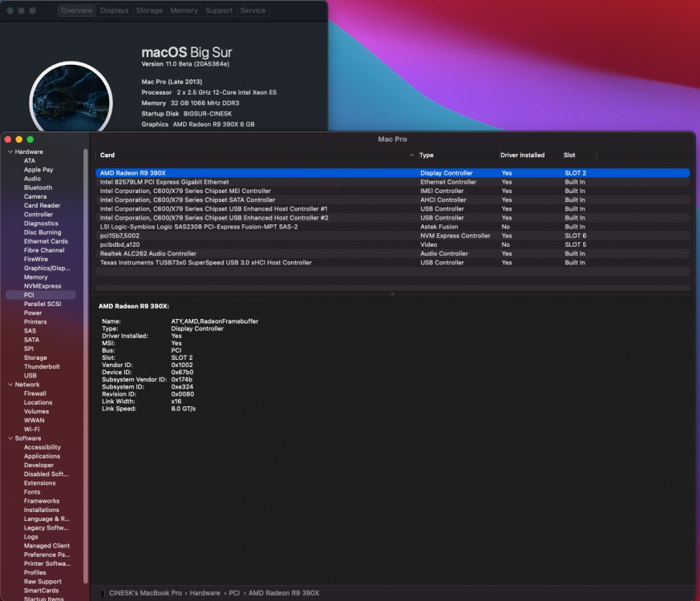Screen dimensions: 700x601
Task: Open Wi-Fi under Network
Action: [32, 430]
